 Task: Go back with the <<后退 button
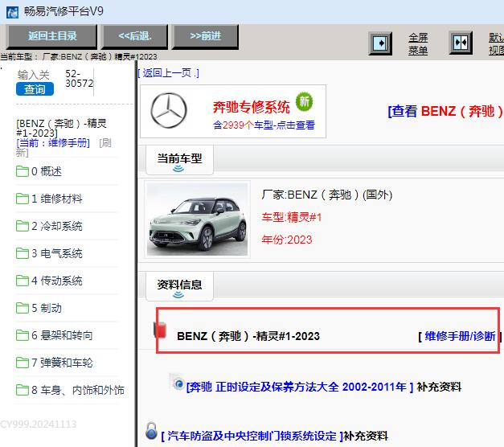[x=135, y=36]
